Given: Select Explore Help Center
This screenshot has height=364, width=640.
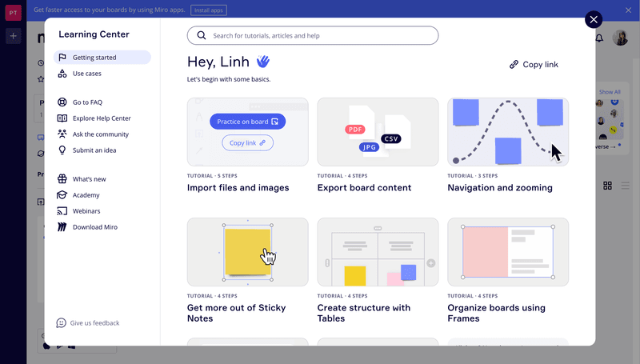Looking at the screenshot, I should click(x=102, y=118).
